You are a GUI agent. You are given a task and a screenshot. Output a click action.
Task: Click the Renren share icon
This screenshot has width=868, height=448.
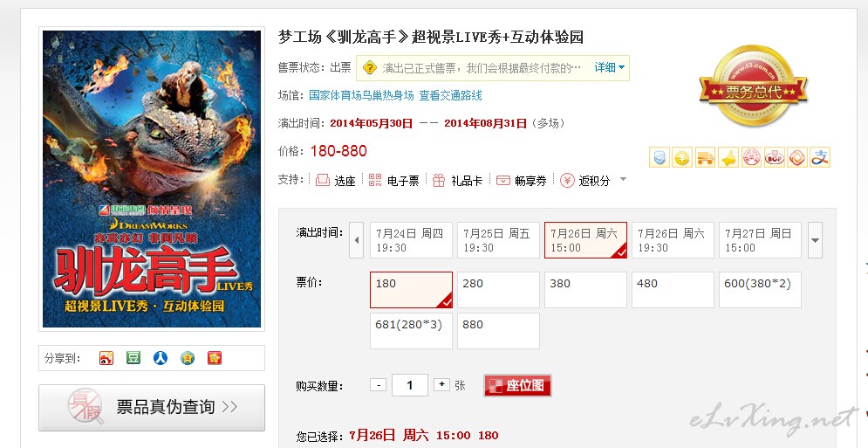pyautogui.click(x=161, y=358)
